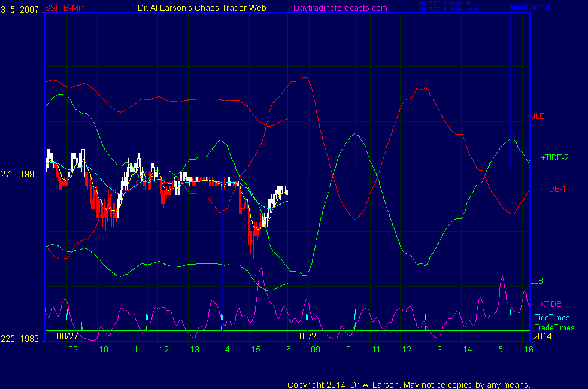Click the S&P E-Mini chart title
Viewport: 588px width, 389px height.
click(x=66, y=8)
